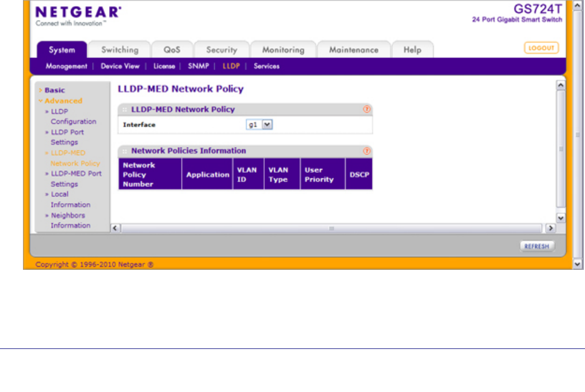
Task: Switch to the System tab
Action: [62, 50]
